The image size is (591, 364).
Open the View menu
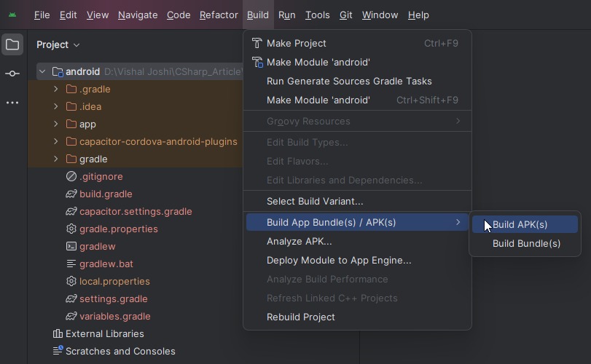[x=98, y=15]
